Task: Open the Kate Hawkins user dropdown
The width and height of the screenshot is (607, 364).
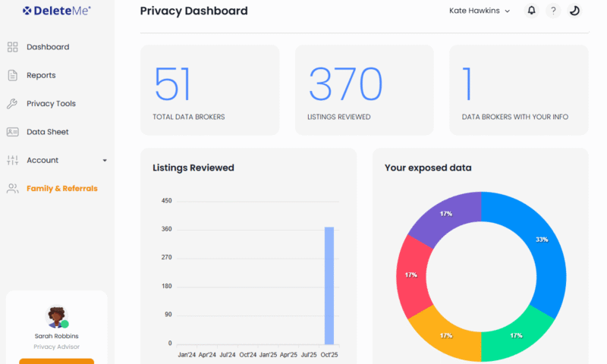Action: 480,11
